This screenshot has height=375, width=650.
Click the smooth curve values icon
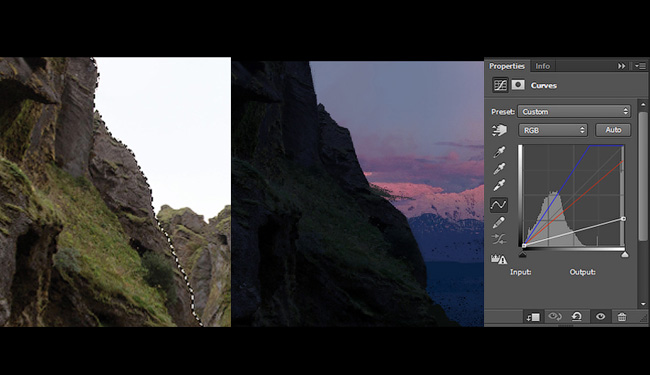click(x=499, y=239)
